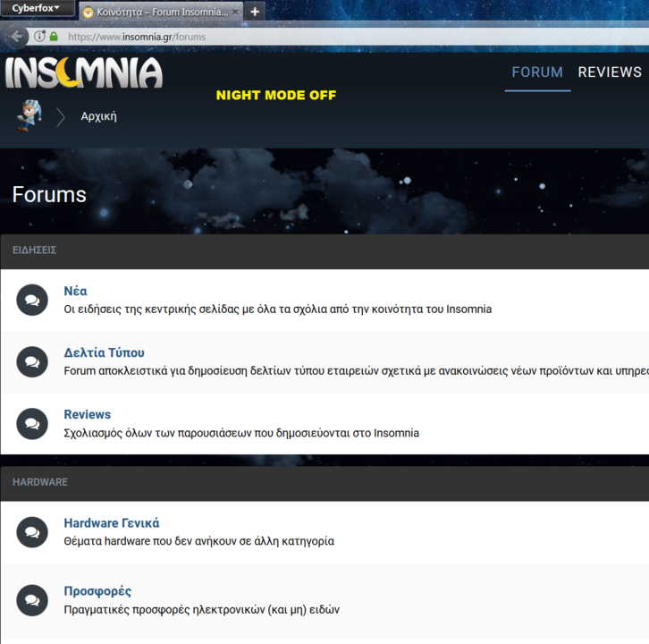Click the green secure padlock icon
Screen dimensions: 649x644
point(54,37)
